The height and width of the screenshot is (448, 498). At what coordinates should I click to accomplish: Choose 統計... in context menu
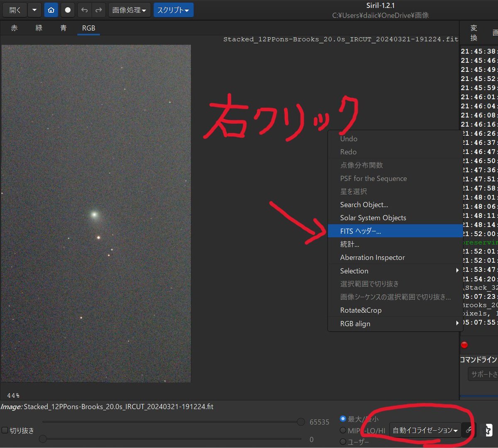click(395, 244)
